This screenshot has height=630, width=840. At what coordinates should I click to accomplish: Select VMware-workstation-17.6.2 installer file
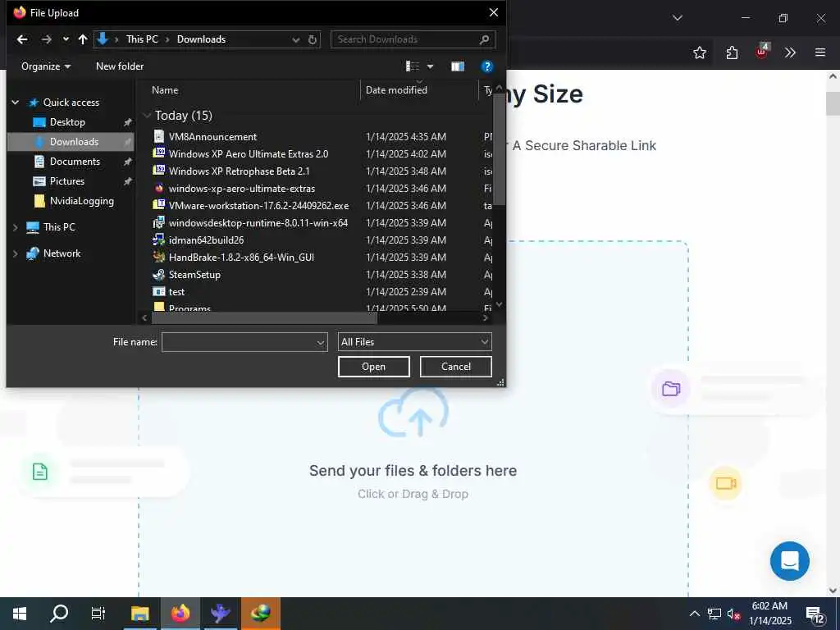coord(258,206)
